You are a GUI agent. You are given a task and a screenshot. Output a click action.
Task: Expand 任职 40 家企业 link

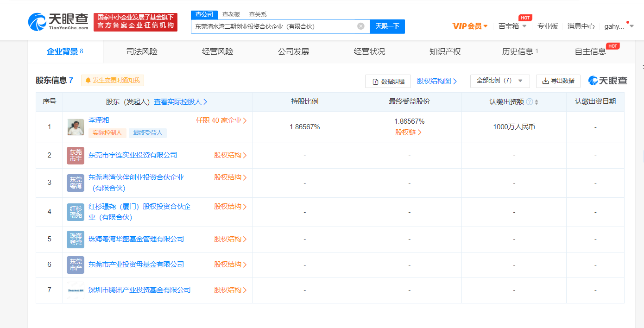221,120
